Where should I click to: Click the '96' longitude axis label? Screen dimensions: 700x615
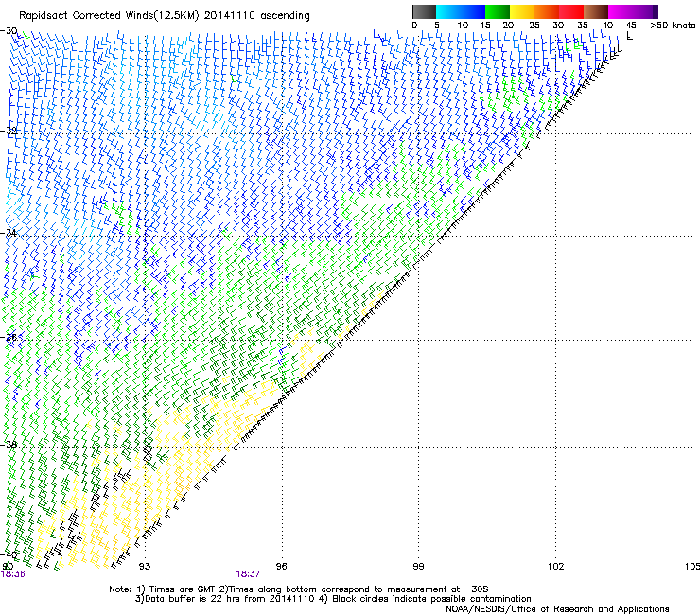point(281,567)
